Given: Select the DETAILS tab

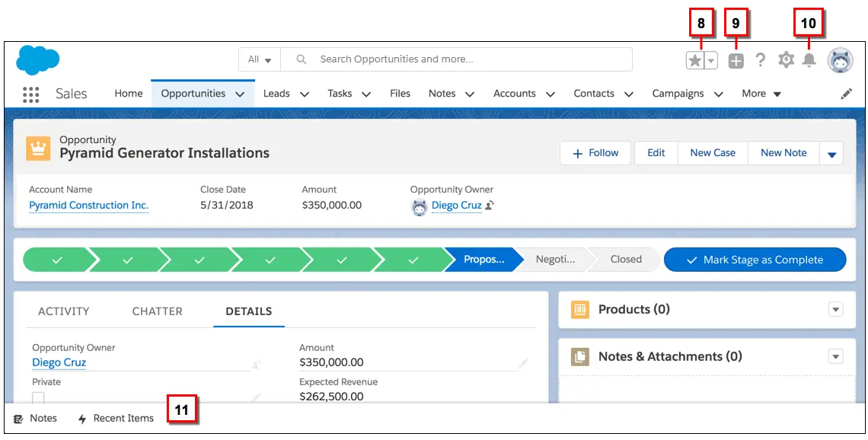Looking at the screenshot, I should 248,311.
